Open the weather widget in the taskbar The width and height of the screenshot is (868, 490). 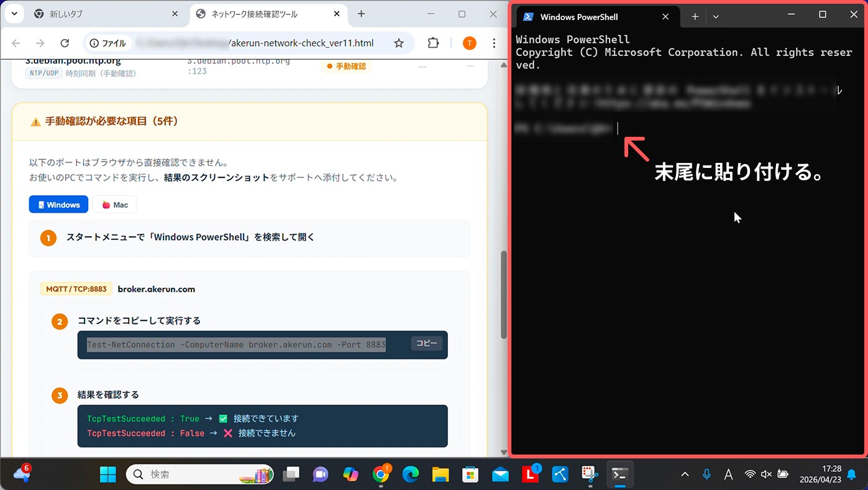22,474
